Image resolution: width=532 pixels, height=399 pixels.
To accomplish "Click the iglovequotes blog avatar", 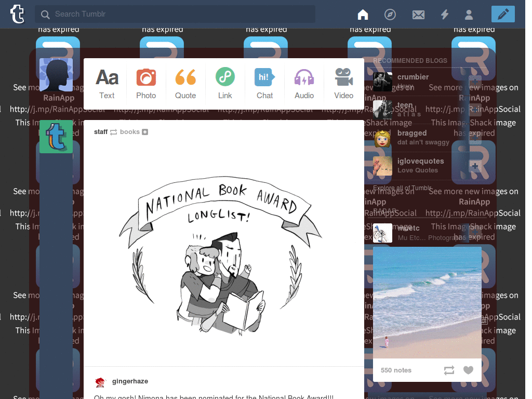I will 382,166.
